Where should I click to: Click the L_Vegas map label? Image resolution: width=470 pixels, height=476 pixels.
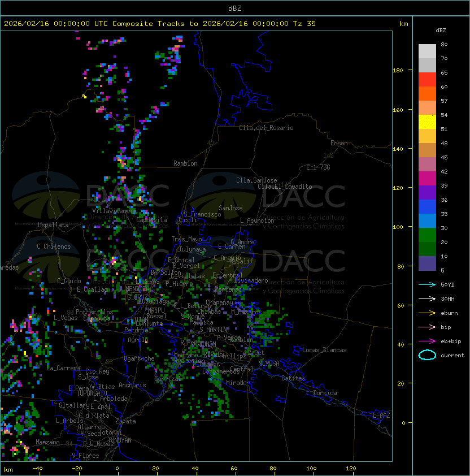[x=66, y=318]
